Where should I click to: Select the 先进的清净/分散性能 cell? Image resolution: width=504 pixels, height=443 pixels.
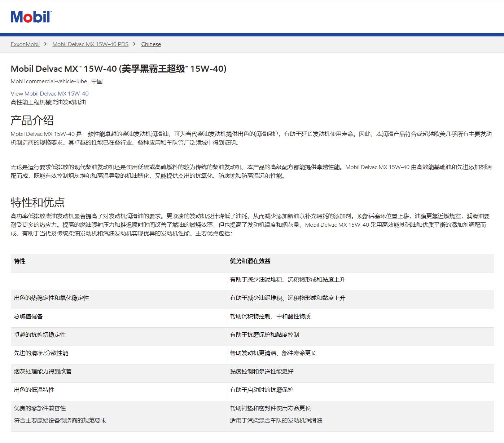pos(119,355)
